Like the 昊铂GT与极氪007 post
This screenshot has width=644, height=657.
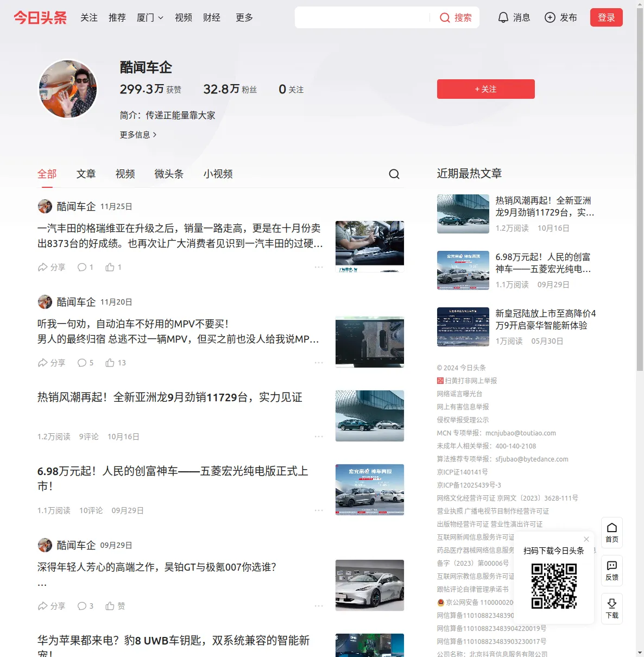[x=115, y=606]
